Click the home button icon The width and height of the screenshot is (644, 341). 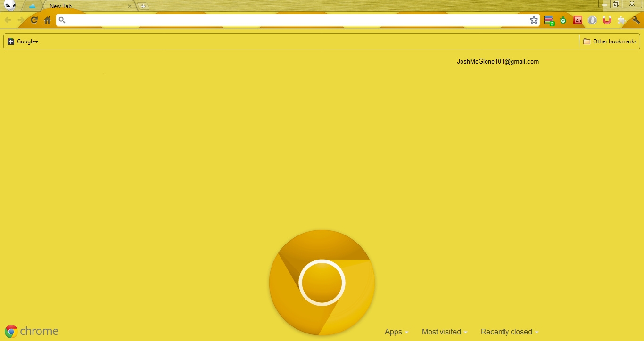click(47, 20)
